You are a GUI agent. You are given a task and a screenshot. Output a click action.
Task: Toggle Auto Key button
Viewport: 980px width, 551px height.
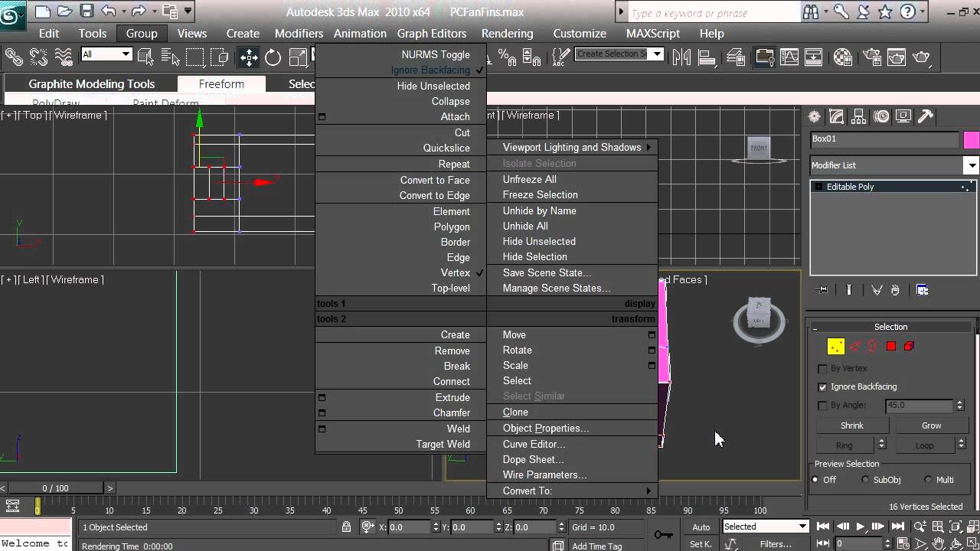point(701,527)
